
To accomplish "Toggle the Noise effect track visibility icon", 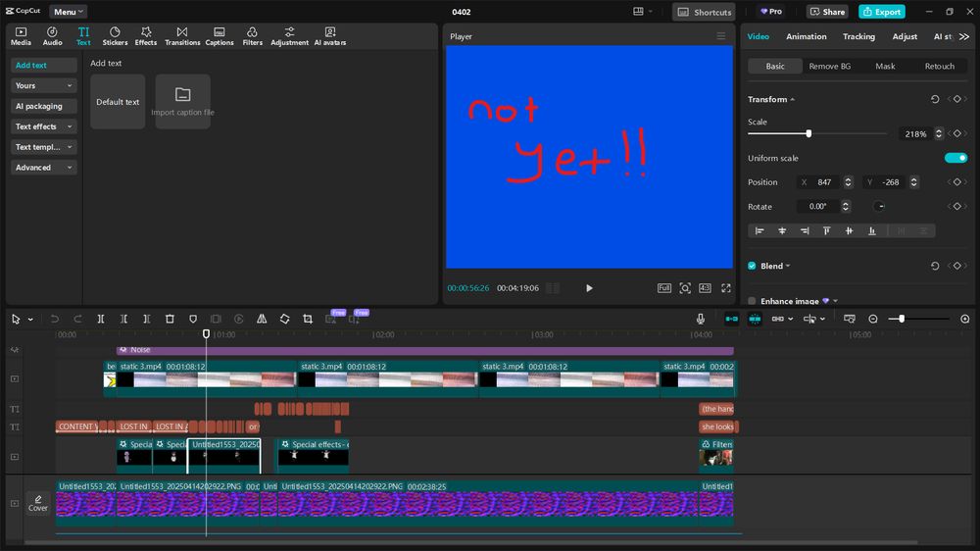I will (x=15, y=350).
